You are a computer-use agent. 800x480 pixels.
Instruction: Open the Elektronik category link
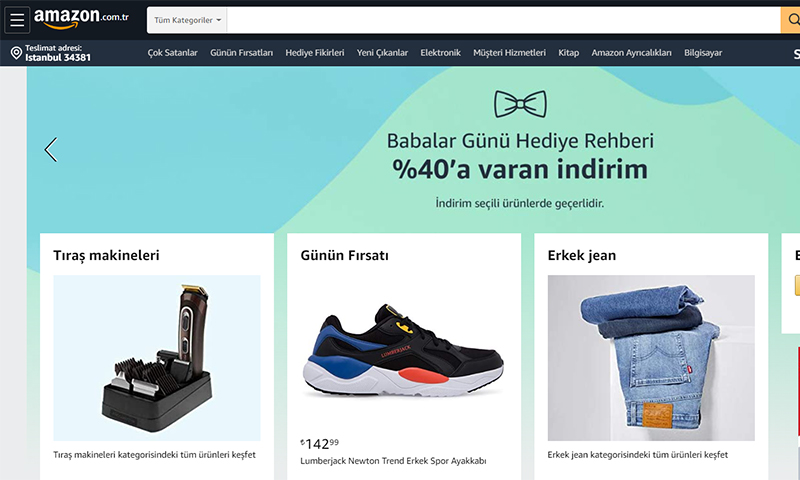440,53
